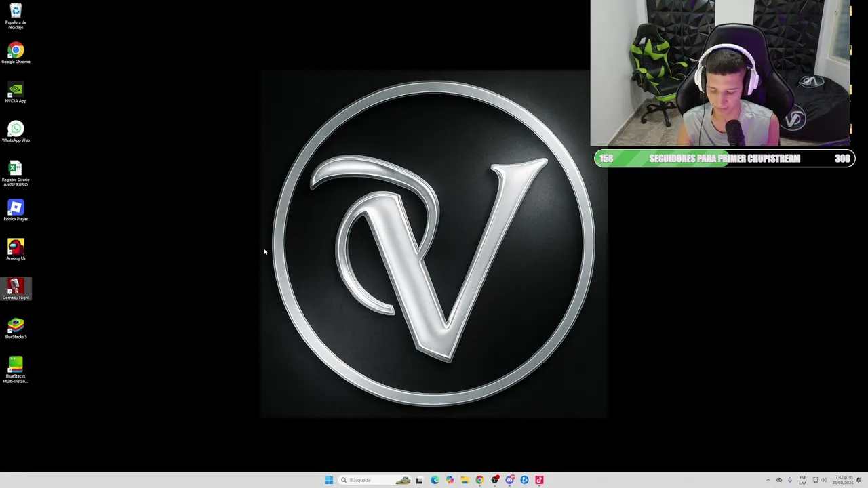Image resolution: width=868 pixels, height=488 pixels.
Task: Select the Among Us desktop icon
Action: click(x=16, y=250)
